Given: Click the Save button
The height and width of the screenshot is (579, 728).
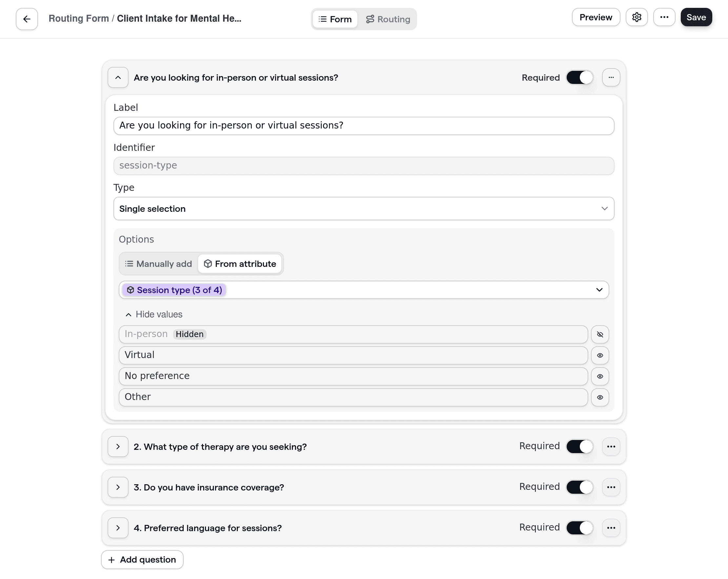Looking at the screenshot, I should 696,17.
